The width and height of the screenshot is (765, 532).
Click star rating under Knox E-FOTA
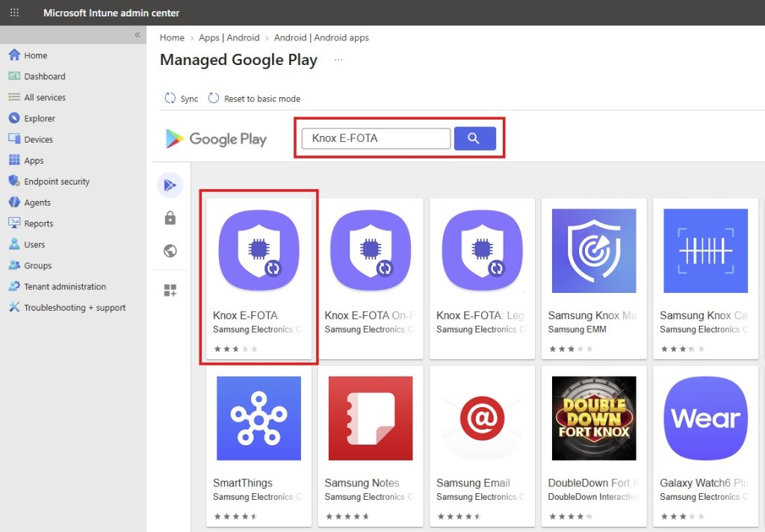[235, 349]
